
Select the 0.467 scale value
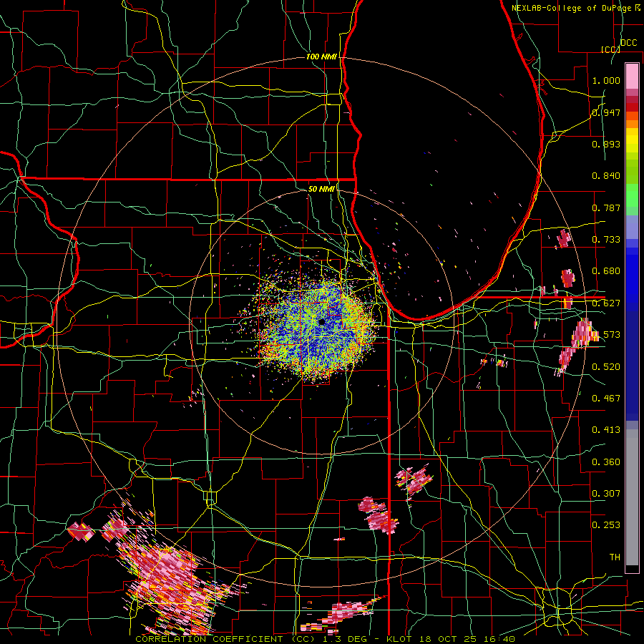[x=606, y=399]
